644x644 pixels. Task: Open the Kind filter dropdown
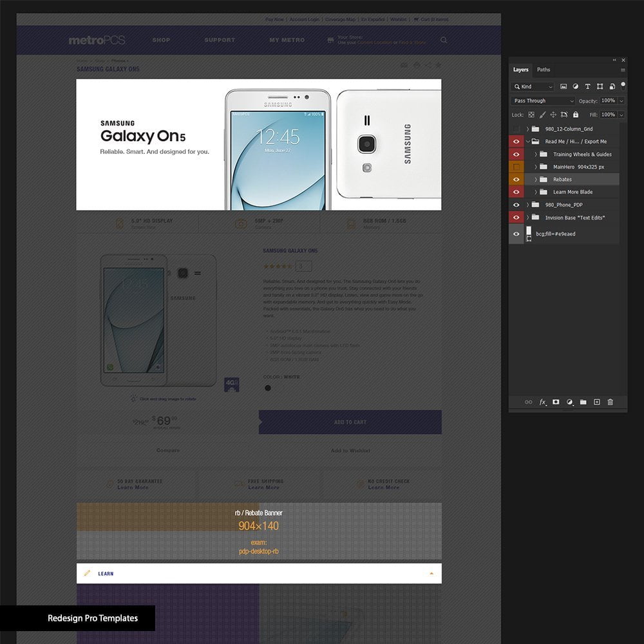click(x=533, y=86)
